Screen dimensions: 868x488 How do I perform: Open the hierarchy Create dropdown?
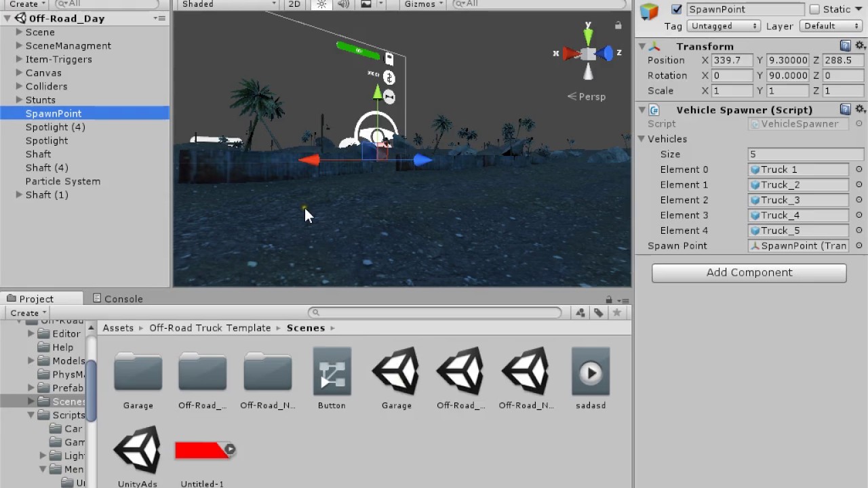coord(26,4)
